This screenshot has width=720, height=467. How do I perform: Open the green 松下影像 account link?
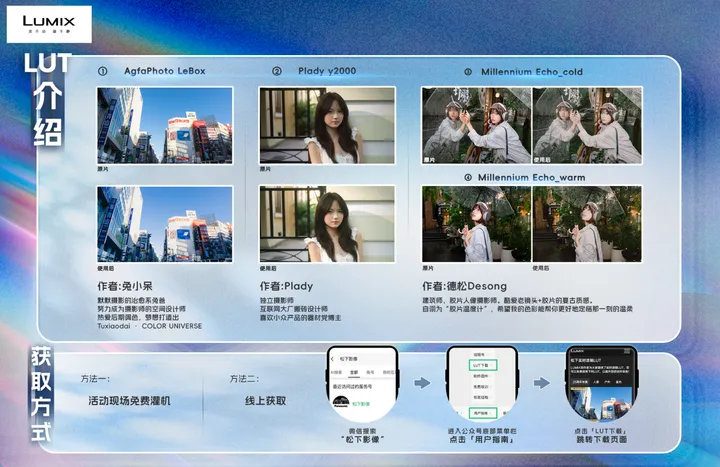[361, 405]
